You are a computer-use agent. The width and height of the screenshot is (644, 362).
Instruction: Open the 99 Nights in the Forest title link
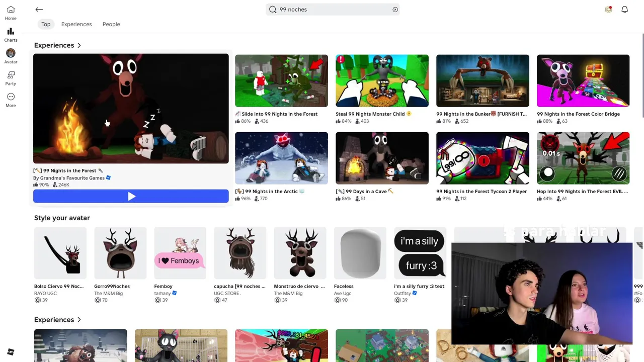(68, 170)
